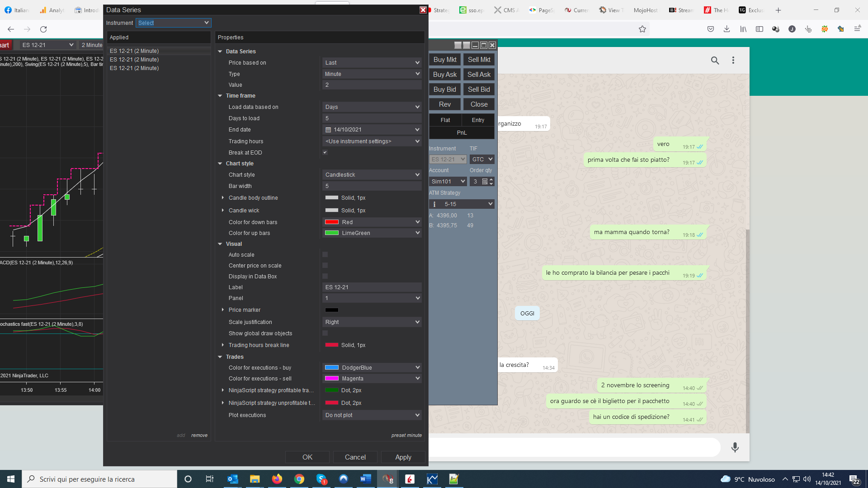The width and height of the screenshot is (868, 488).
Task: Open Firefox downloads arrow icon
Action: coord(726,29)
